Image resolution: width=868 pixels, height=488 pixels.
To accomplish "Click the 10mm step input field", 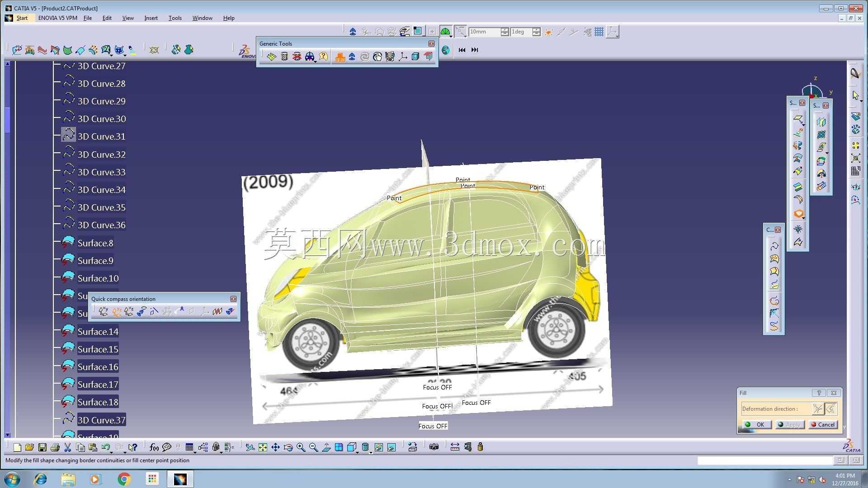I will [x=484, y=32].
